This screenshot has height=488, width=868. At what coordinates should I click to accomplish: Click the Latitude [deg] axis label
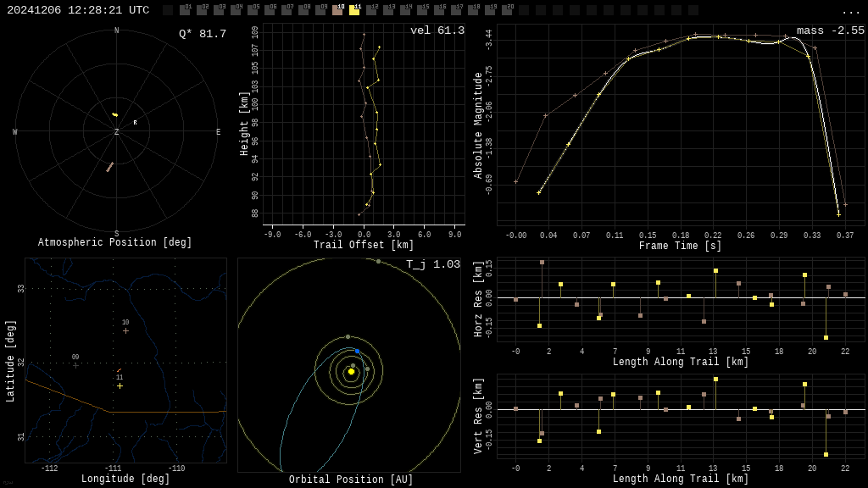point(10,361)
